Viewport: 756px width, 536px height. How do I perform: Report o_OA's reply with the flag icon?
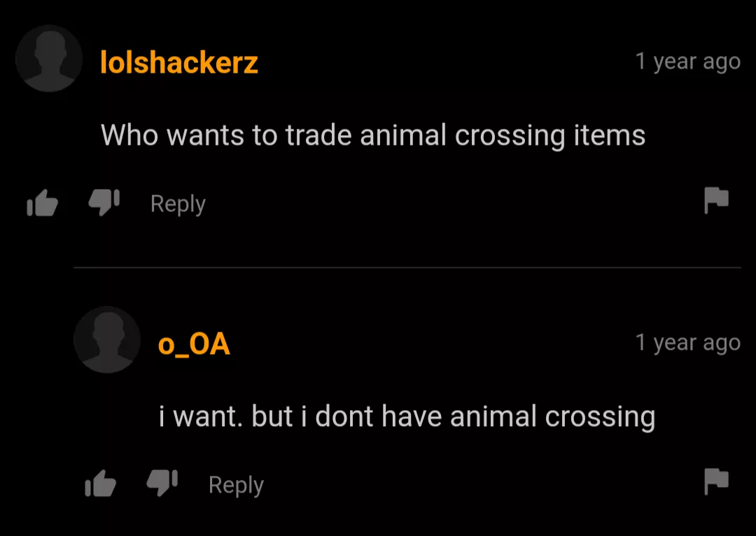(x=716, y=481)
